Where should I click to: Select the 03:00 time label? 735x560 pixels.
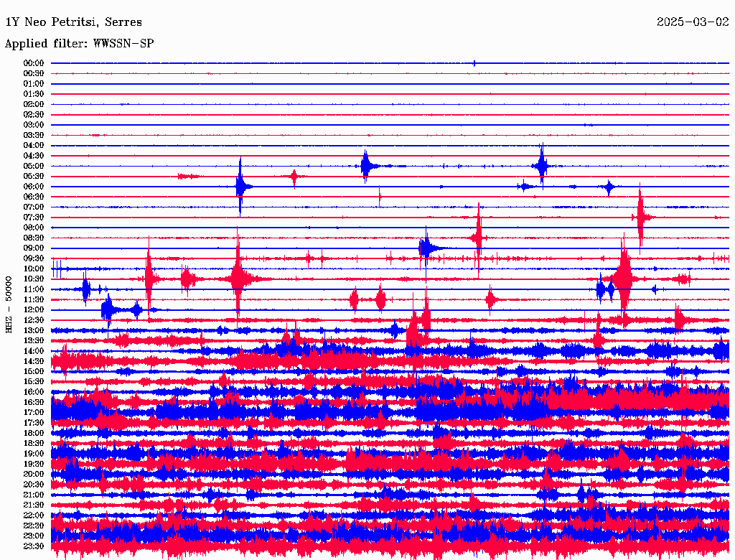[34, 125]
